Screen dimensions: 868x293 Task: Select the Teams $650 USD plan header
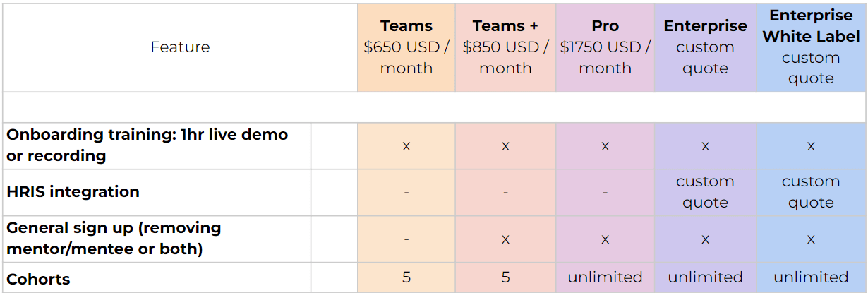(406, 47)
